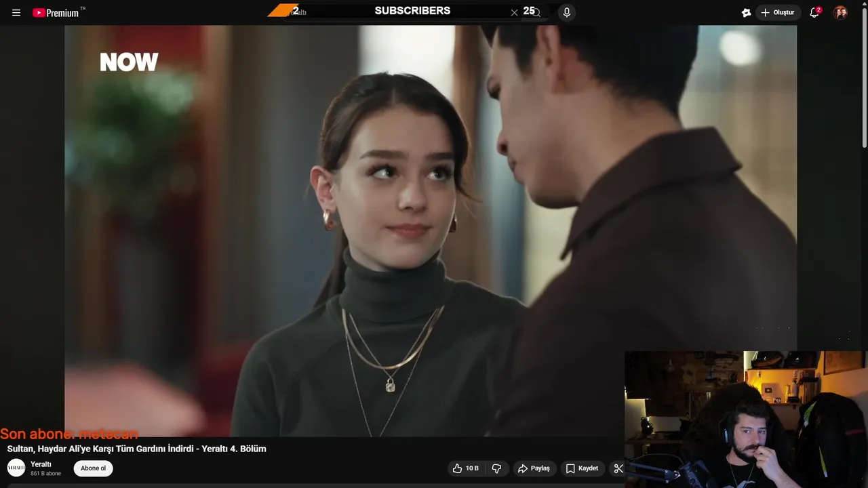Open the account avatar menu
868x488 pixels.
tap(840, 12)
